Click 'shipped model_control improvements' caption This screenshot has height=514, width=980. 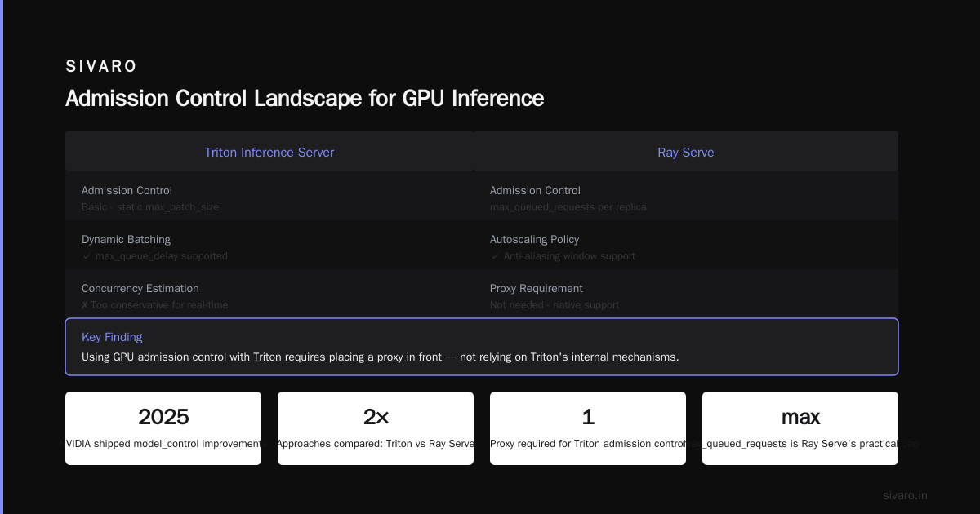[182, 444]
